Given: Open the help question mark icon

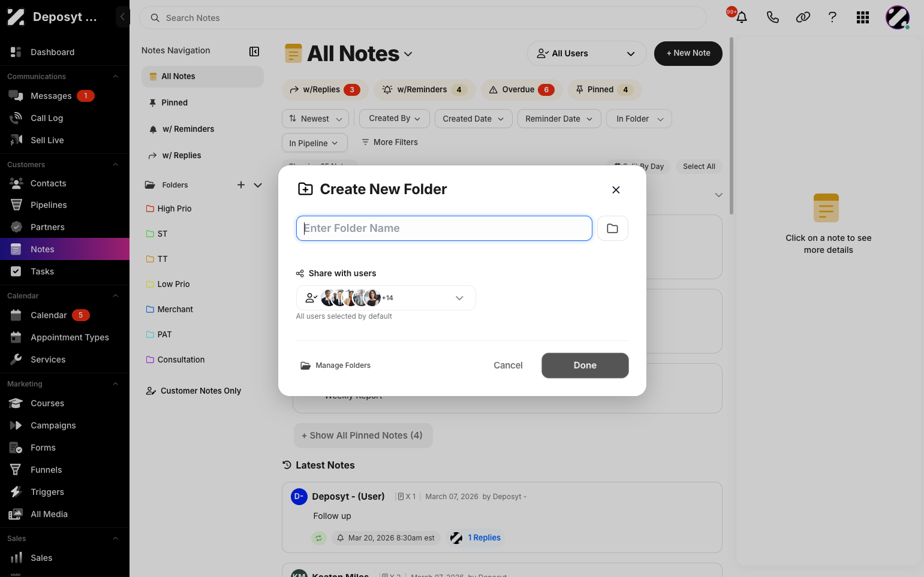Looking at the screenshot, I should click(x=832, y=17).
